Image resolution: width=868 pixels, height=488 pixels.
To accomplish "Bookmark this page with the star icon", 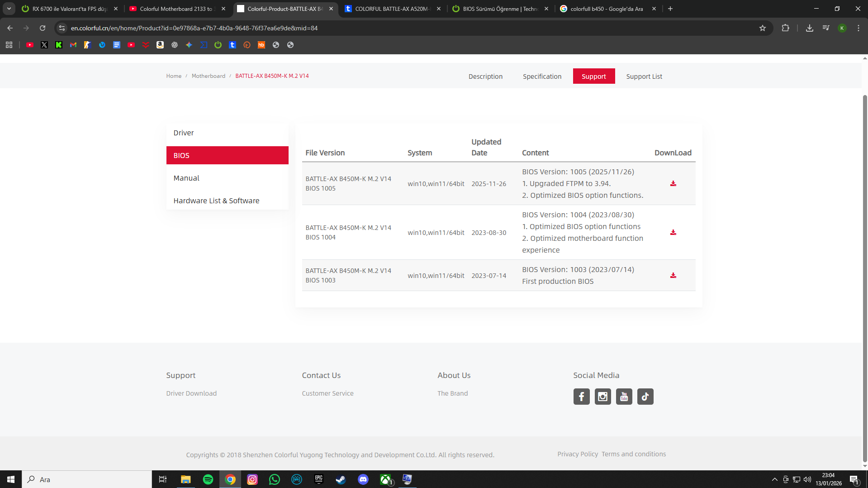I will [763, 28].
